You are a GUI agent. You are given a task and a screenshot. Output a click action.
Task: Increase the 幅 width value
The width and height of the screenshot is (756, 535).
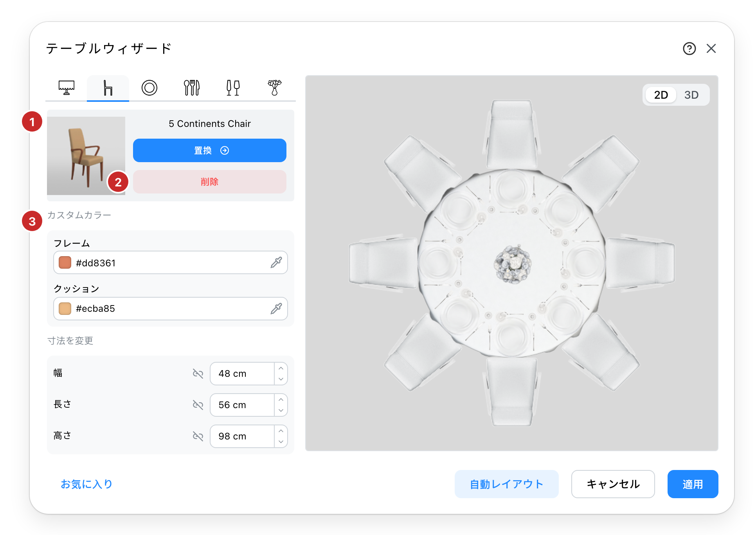281,368
